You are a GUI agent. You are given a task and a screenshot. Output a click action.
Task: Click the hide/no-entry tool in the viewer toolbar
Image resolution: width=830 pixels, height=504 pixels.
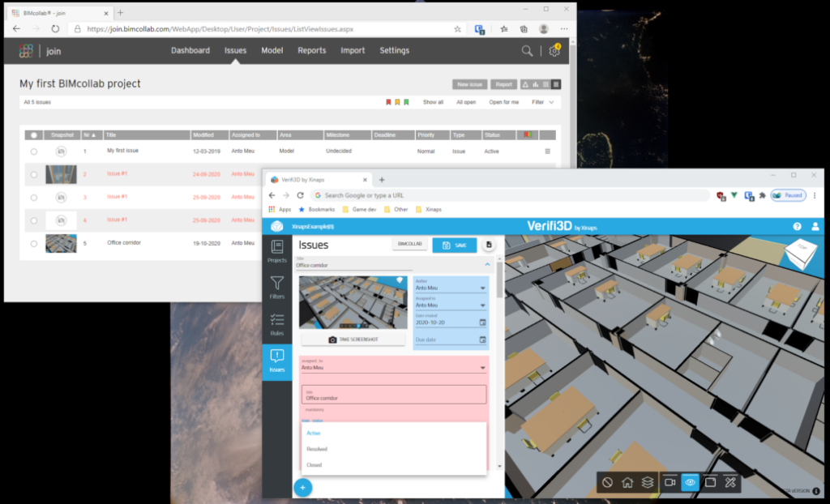[607, 482]
